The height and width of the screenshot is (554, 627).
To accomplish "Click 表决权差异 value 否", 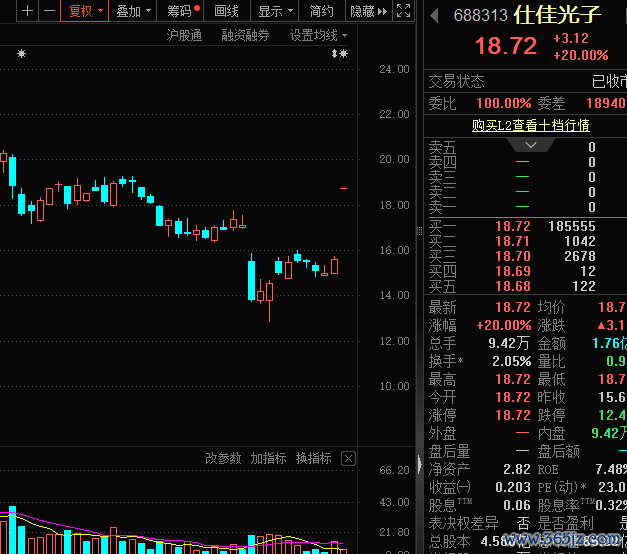I will 523,523.
